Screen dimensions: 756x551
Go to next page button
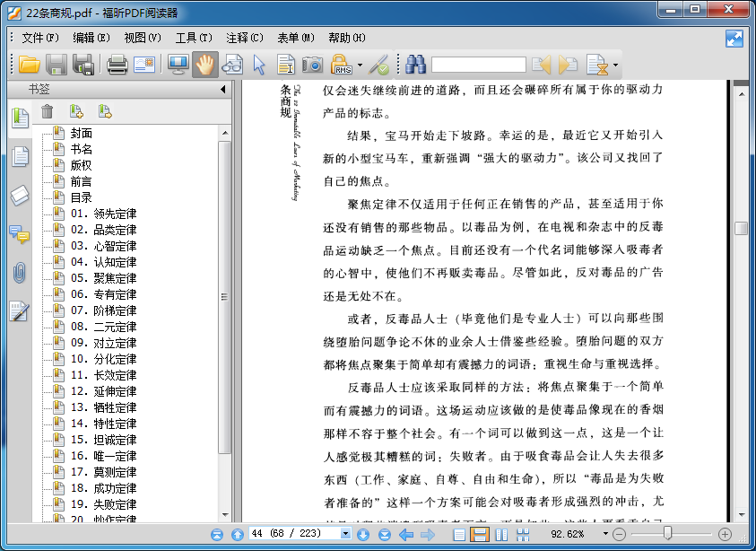click(363, 534)
